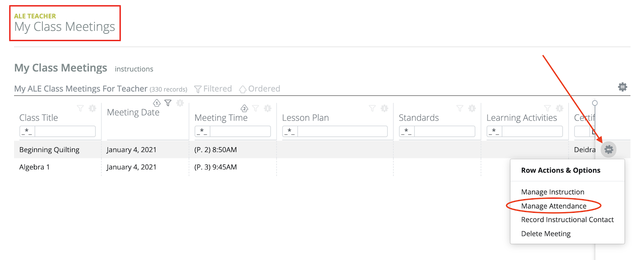The height and width of the screenshot is (260, 644).
Task: Open the Class Title column settings gear
Action: click(93, 108)
